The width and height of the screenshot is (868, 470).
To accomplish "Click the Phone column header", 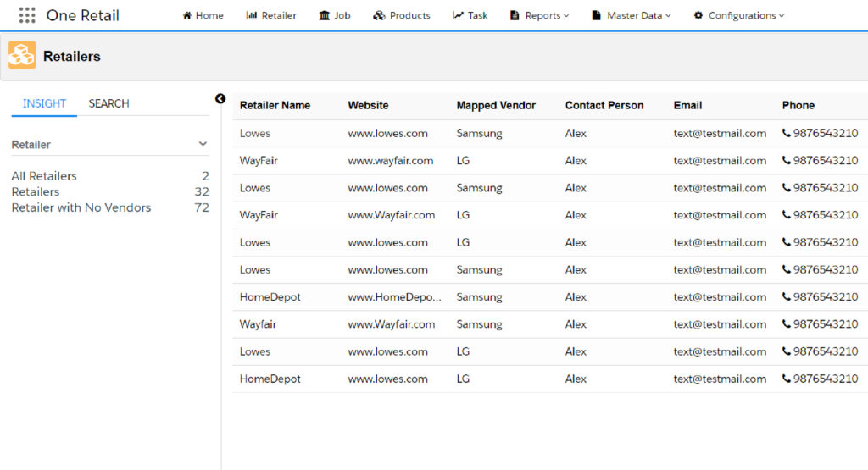I will point(798,105).
